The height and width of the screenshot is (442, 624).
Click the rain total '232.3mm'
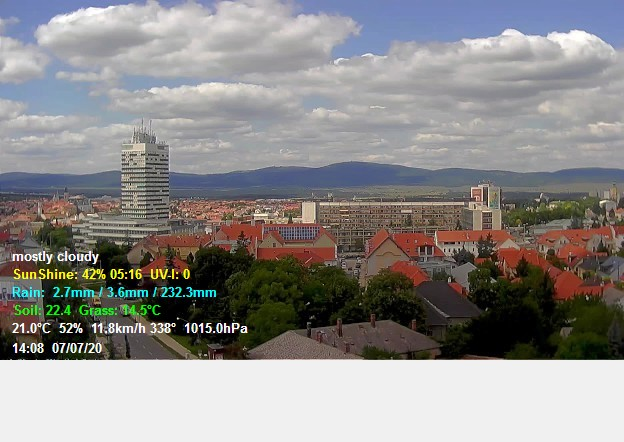(188, 293)
